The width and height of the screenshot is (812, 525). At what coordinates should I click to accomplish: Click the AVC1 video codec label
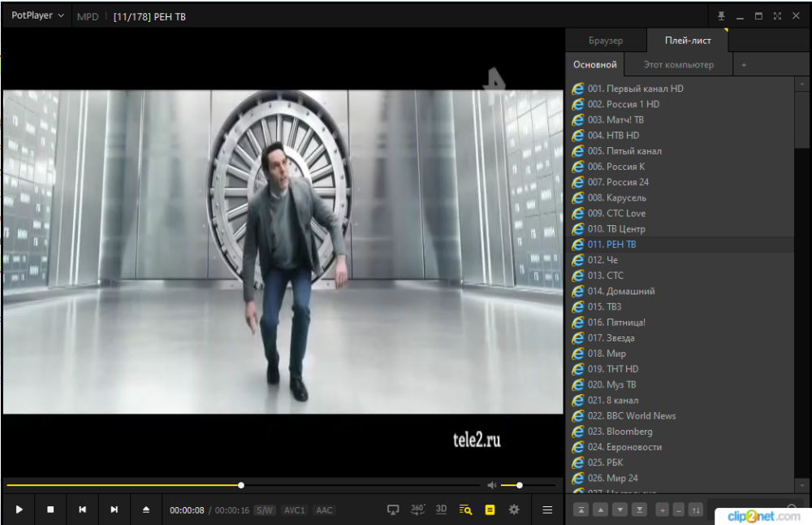tap(294, 510)
